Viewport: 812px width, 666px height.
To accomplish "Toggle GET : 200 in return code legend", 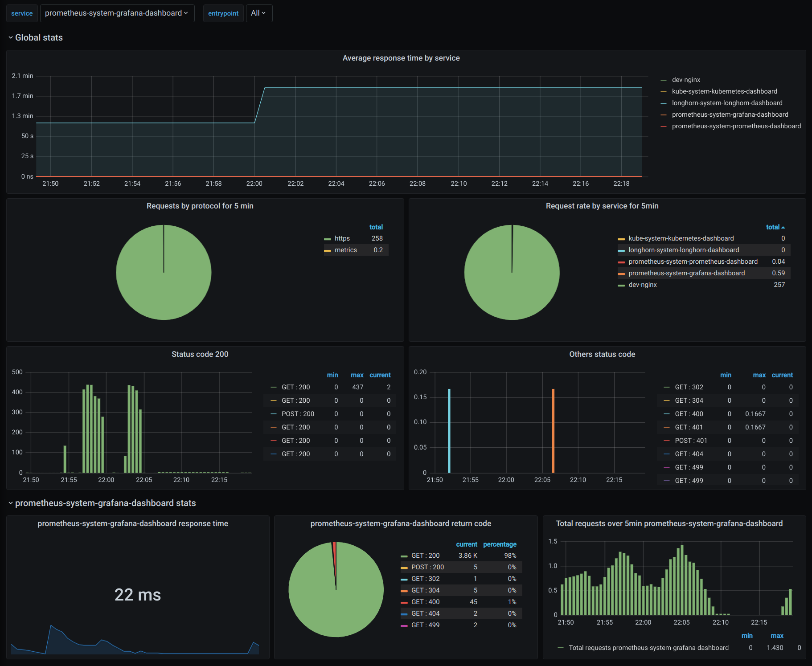I will coord(425,556).
